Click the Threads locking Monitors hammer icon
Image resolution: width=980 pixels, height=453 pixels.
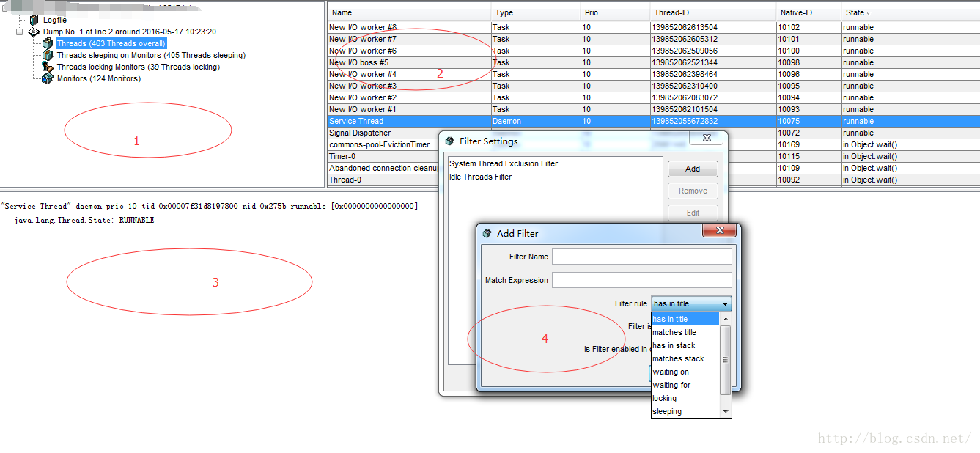pyautogui.click(x=47, y=67)
